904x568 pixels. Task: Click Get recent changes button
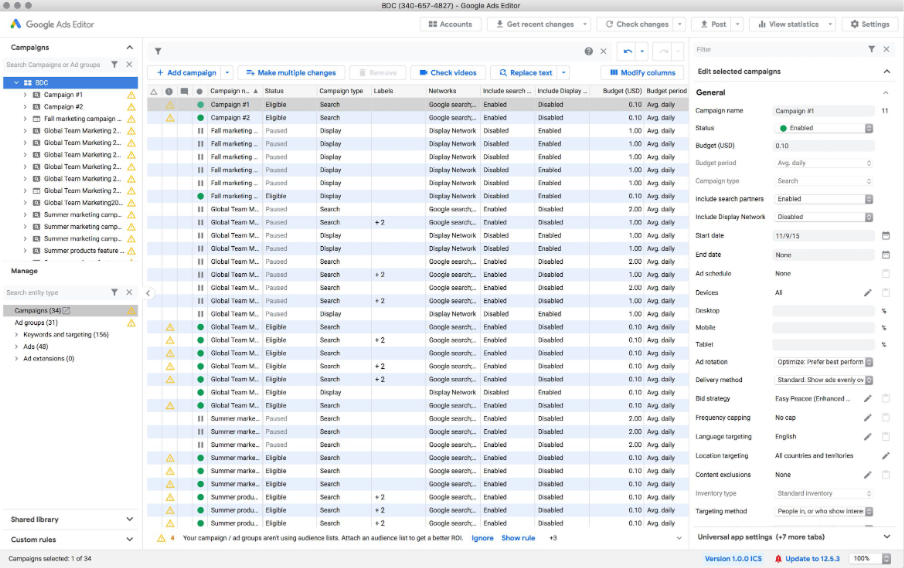click(534, 24)
